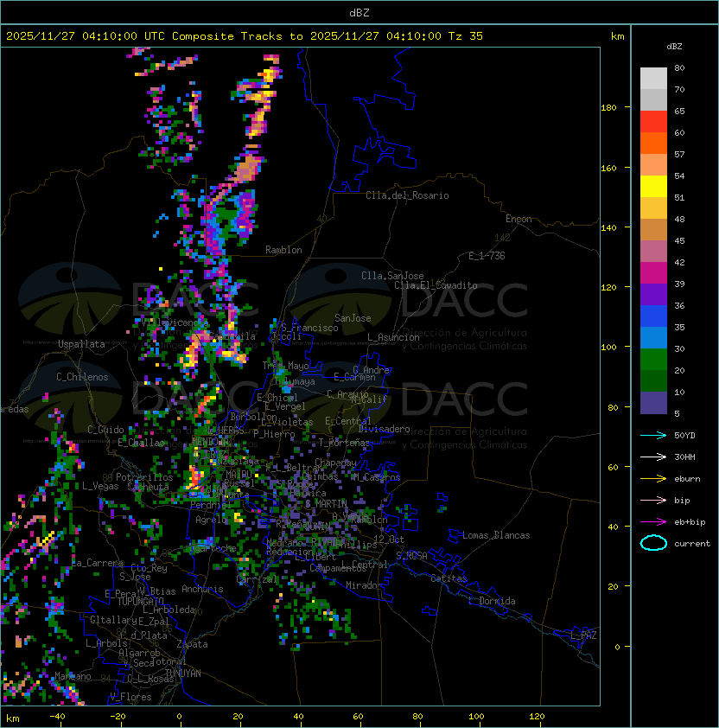Select the light gray 70-80 dBZ swatch
Image resolution: width=719 pixels, height=728 pixels.
(x=653, y=79)
